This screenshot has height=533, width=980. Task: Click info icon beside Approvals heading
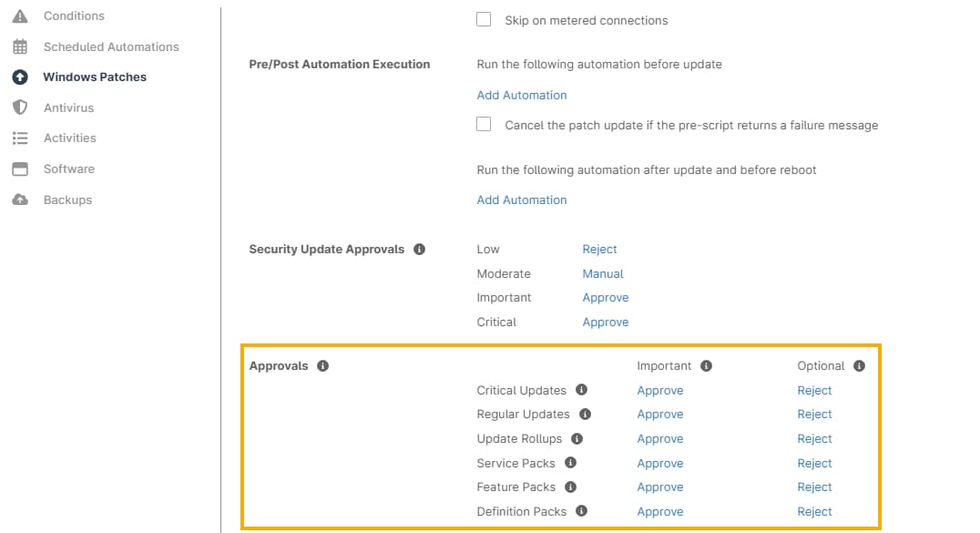click(322, 365)
